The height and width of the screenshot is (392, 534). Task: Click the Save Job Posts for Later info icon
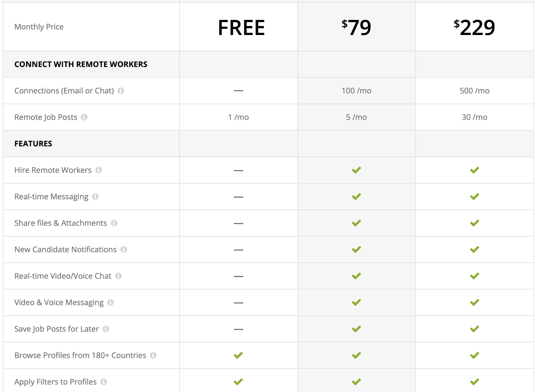tap(106, 329)
